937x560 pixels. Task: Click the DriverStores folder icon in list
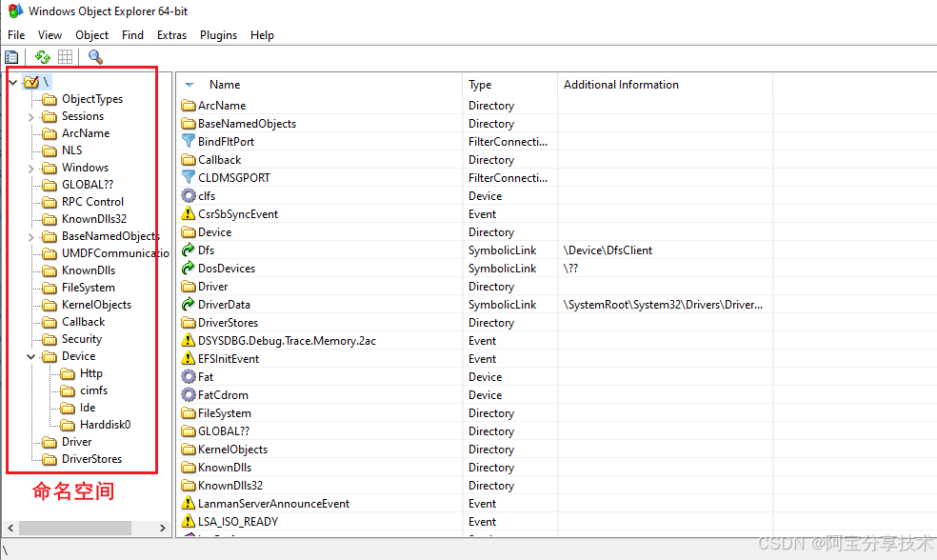point(189,323)
